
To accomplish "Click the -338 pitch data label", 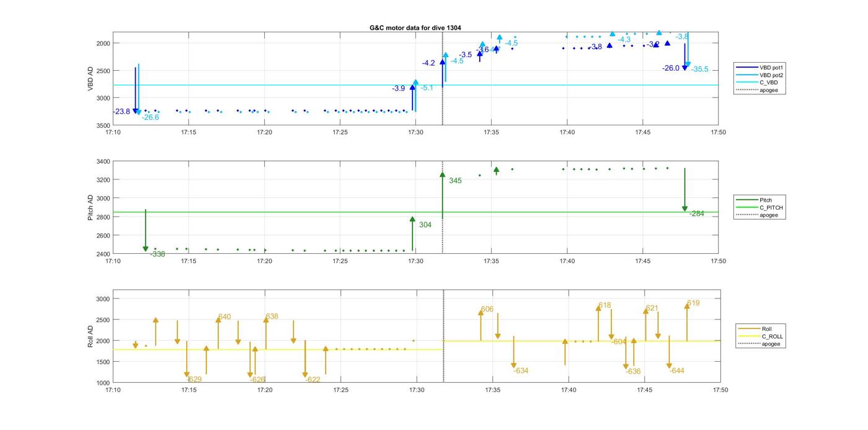I will tap(157, 254).
